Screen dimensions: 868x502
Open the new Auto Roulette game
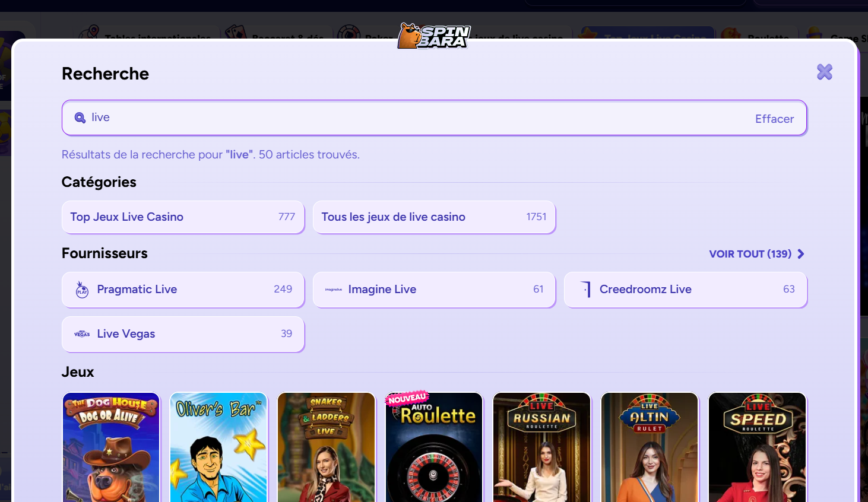click(434, 447)
